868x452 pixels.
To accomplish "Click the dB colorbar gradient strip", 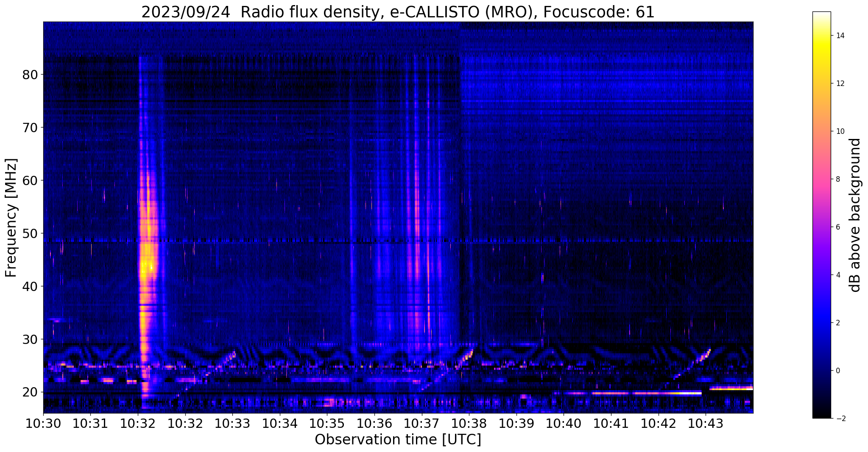I will (x=821, y=215).
